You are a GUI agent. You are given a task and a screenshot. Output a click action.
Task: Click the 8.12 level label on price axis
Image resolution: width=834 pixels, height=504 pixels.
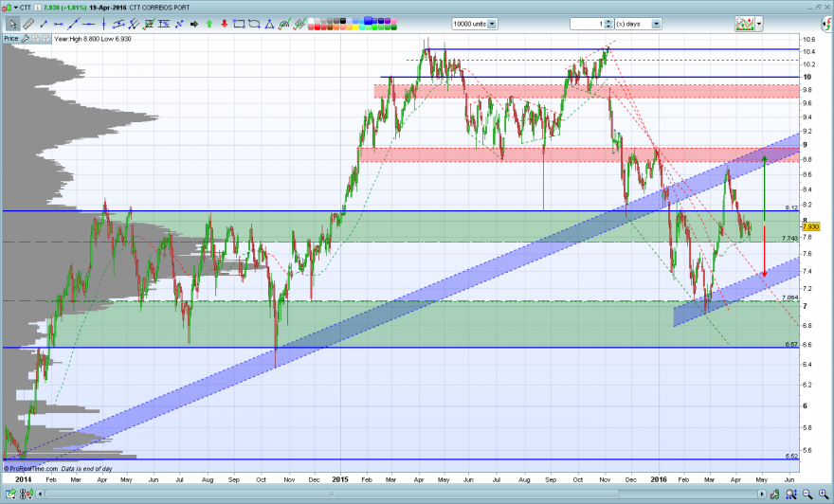[791, 207]
